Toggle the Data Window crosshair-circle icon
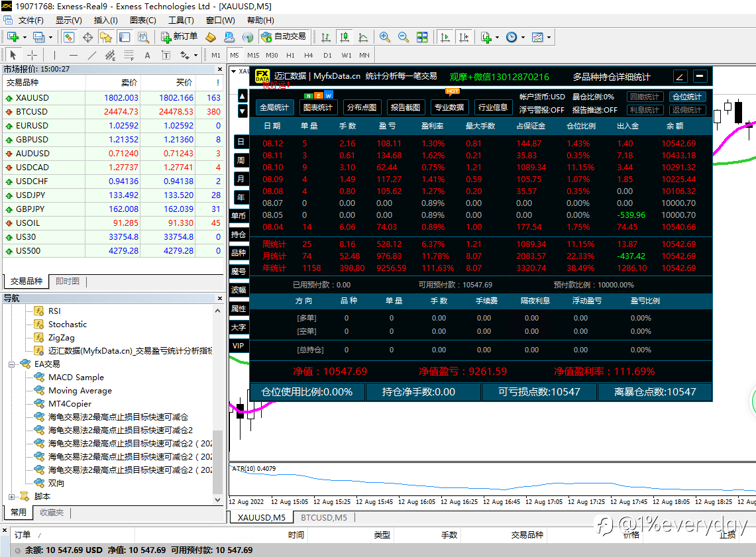The image size is (756, 557). tap(87, 37)
